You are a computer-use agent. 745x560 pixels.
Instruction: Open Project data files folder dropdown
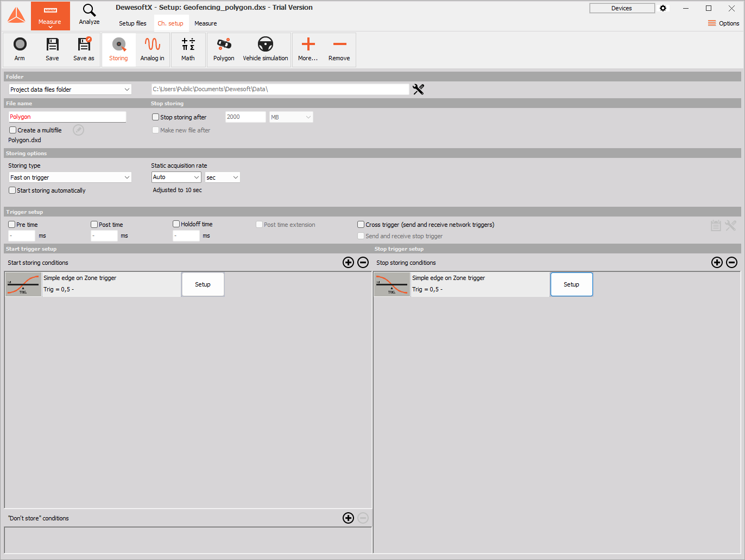70,90
